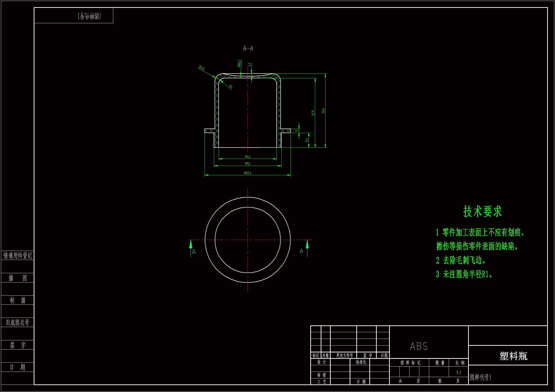Viewport: 555px width, 392px height.
Task: Click the note '3 未注圆角半径R1'
Action: [x=464, y=274]
